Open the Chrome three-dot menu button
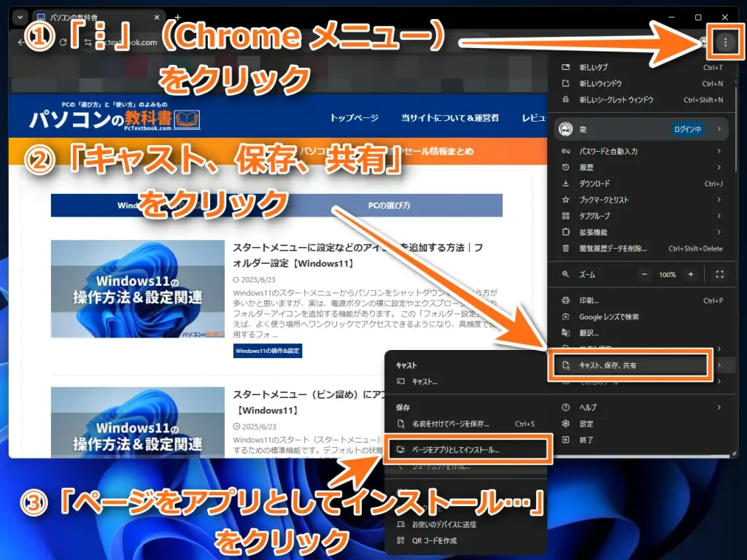 (x=725, y=42)
